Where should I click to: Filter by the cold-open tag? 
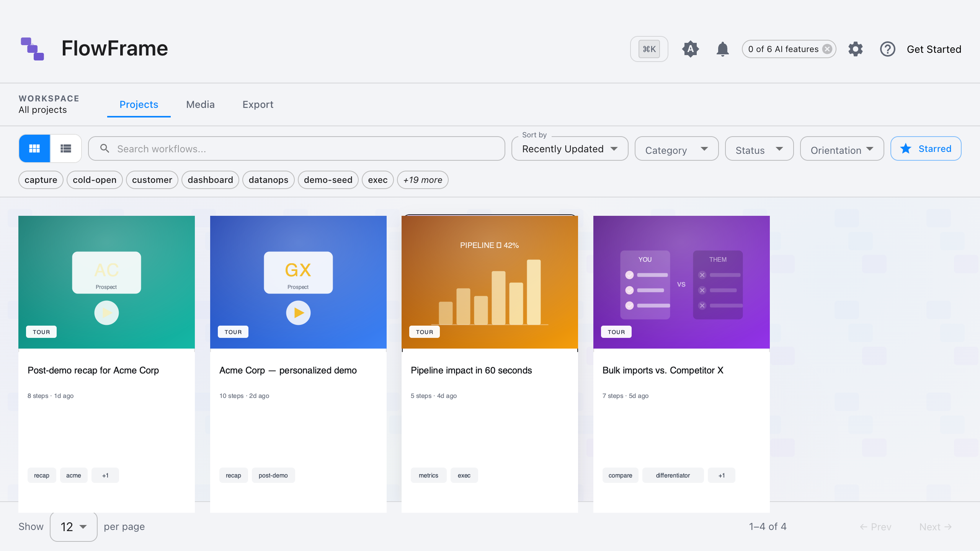[95, 180]
